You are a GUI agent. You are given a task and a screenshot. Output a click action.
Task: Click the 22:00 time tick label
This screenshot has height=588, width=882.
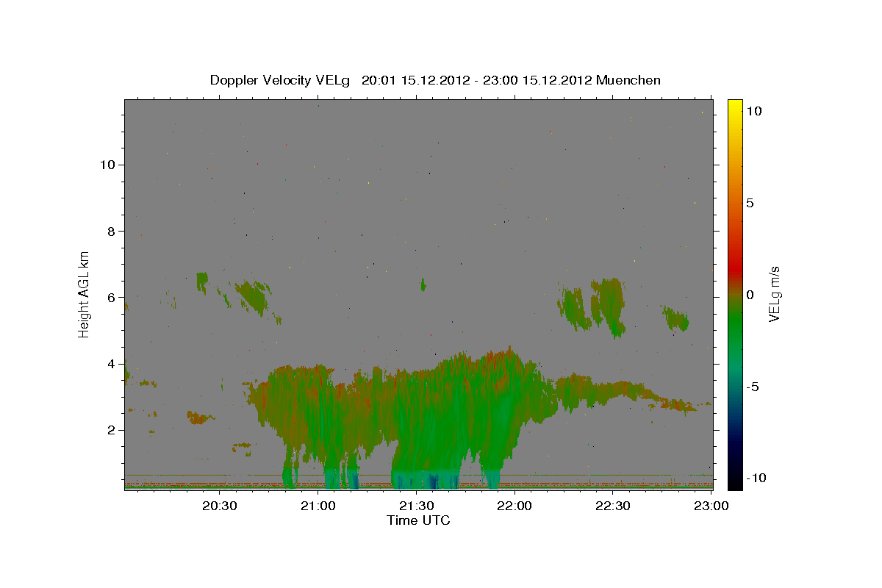pyautogui.click(x=514, y=506)
